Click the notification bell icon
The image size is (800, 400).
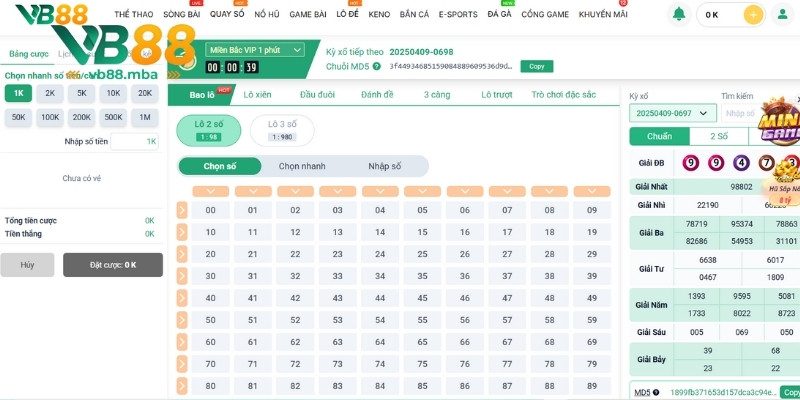pos(679,14)
